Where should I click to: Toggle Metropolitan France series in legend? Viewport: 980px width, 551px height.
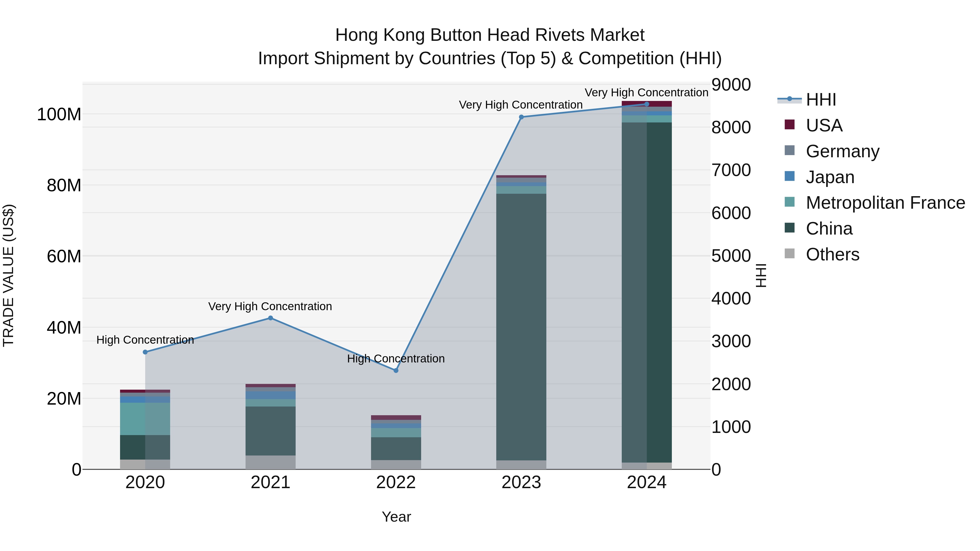[x=875, y=203]
